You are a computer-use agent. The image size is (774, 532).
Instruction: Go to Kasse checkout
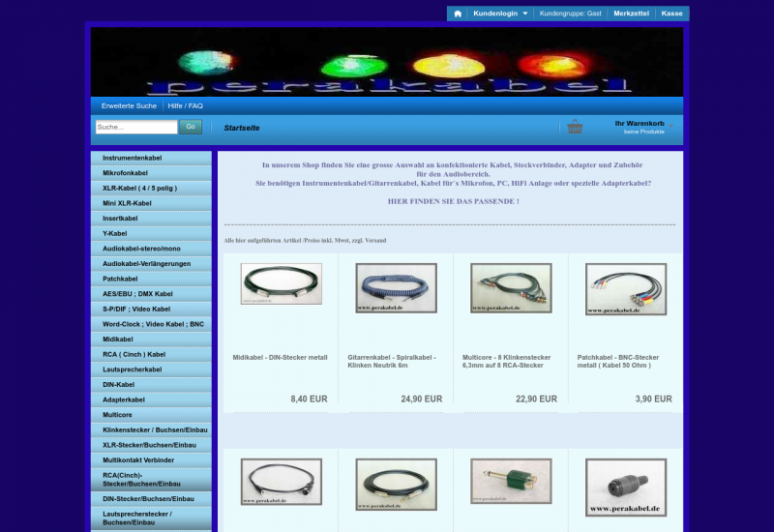(x=671, y=14)
